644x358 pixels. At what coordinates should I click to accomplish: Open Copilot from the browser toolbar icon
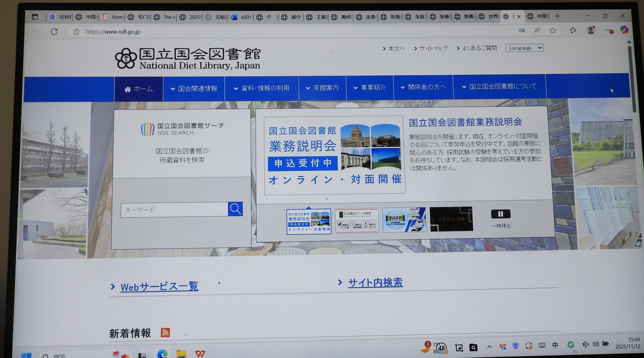tap(624, 30)
